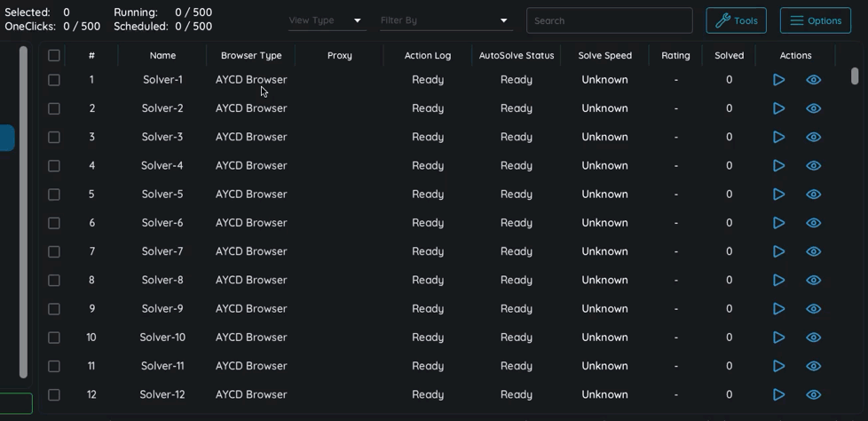This screenshot has height=421, width=868.
Task: Toggle the select-all checkbox in header
Action: pyautogui.click(x=54, y=55)
